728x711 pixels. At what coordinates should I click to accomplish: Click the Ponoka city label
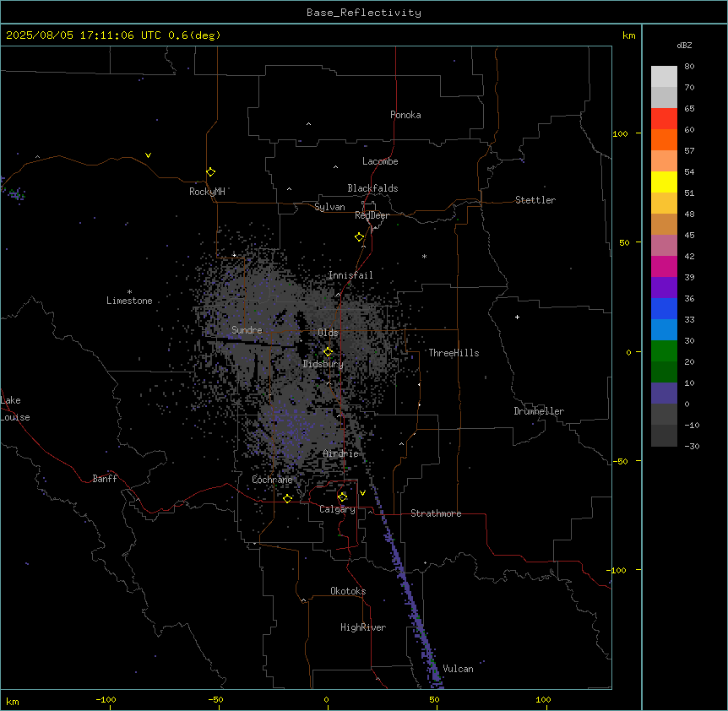point(405,115)
